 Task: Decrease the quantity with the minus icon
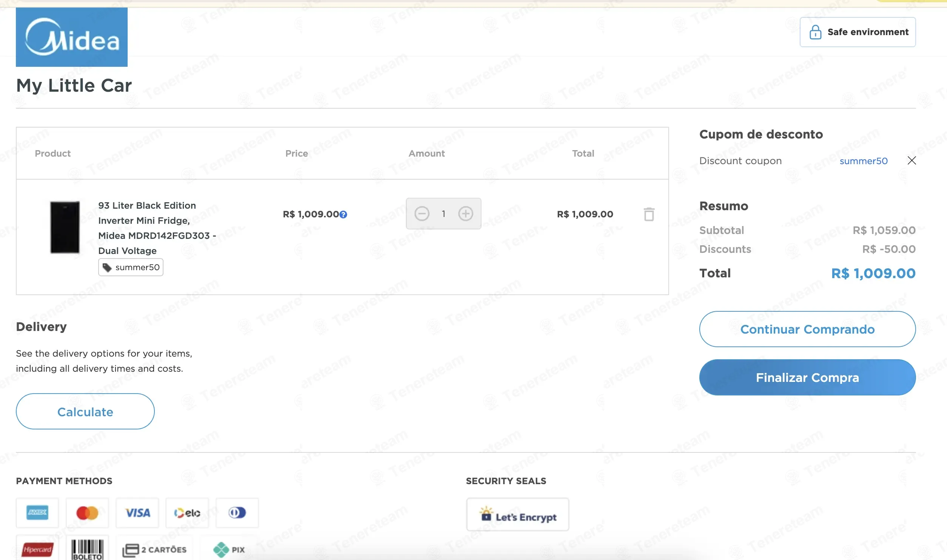[x=422, y=214]
